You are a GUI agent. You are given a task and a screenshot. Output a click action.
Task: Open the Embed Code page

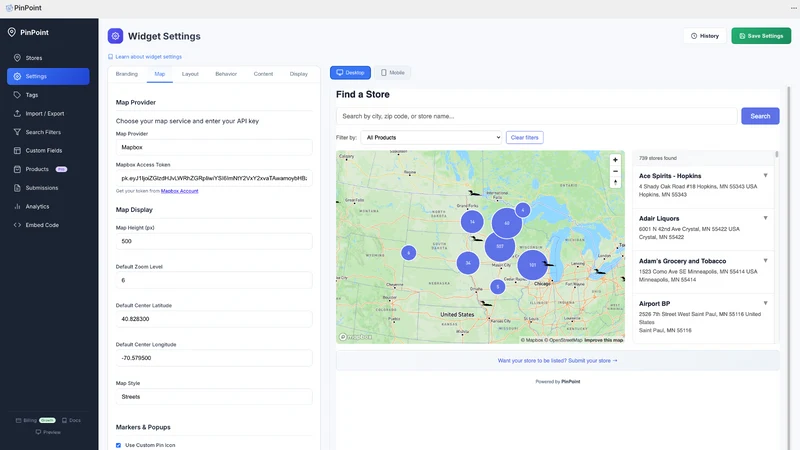(48, 225)
